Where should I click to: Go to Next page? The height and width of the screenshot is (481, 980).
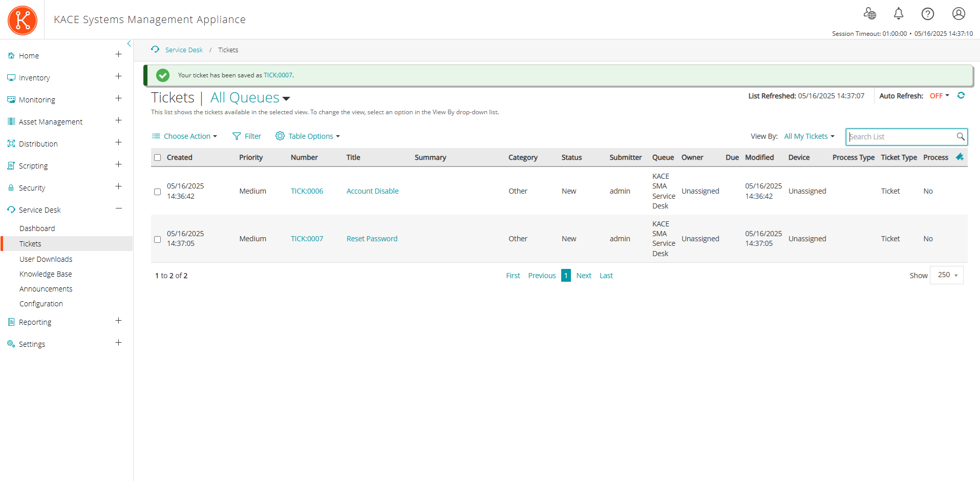584,276
